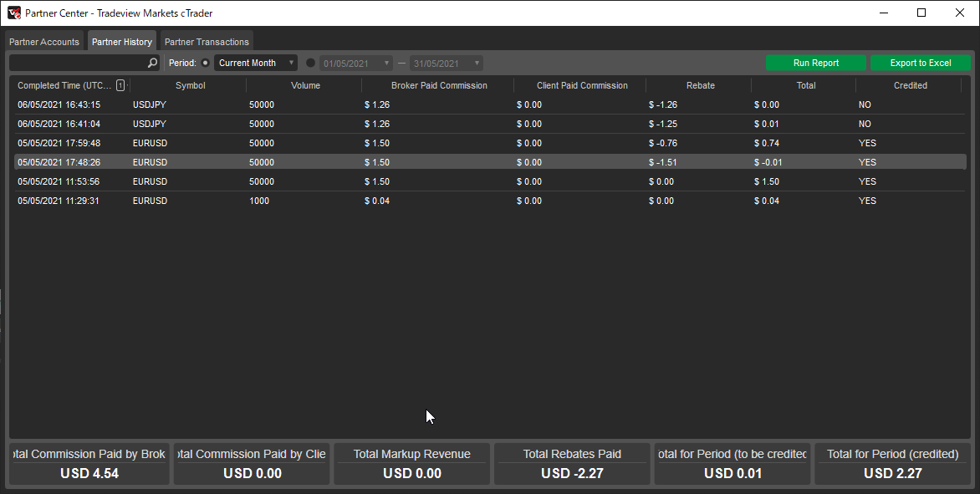Sort by the Credited column header
The width and height of the screenshot is (980, 494).
pos(910,85)
